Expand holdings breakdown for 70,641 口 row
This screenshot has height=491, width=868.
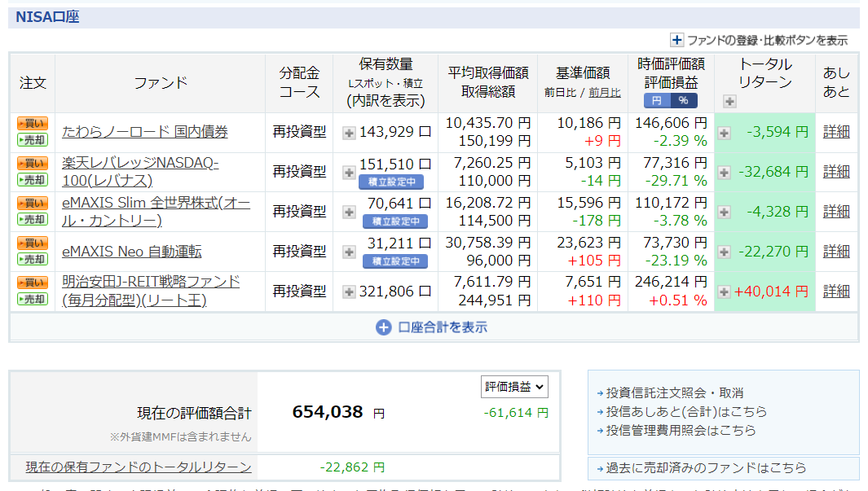(349, 213)
